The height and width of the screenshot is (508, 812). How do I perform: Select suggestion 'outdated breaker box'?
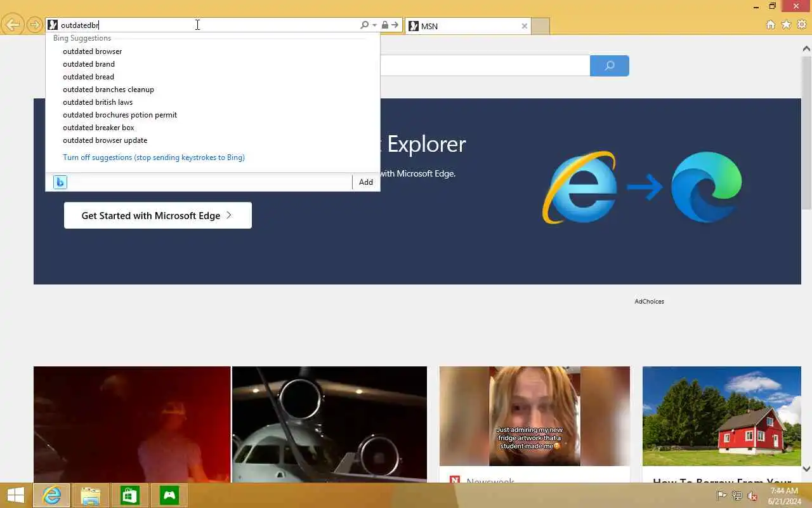tap(213, 128)
